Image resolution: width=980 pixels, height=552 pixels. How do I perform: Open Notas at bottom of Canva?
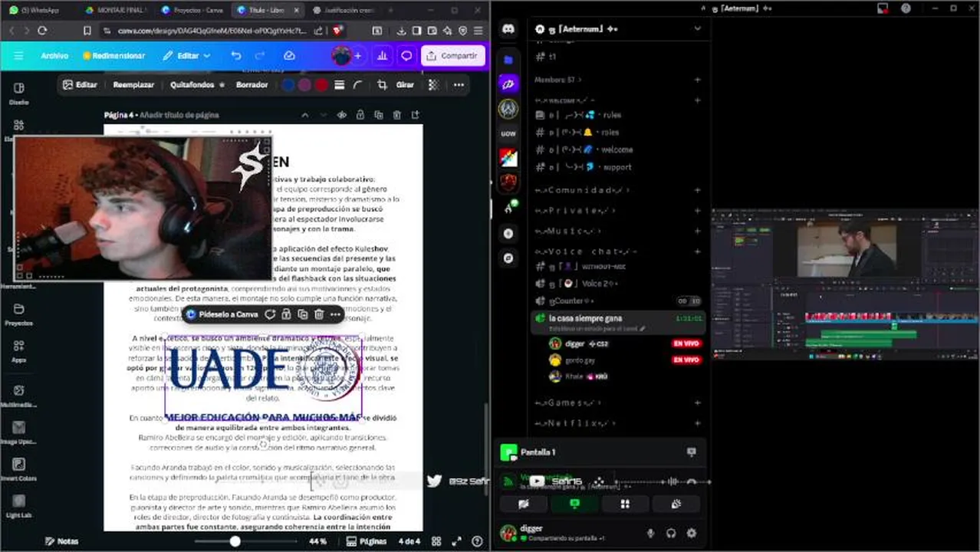[61, 541]
